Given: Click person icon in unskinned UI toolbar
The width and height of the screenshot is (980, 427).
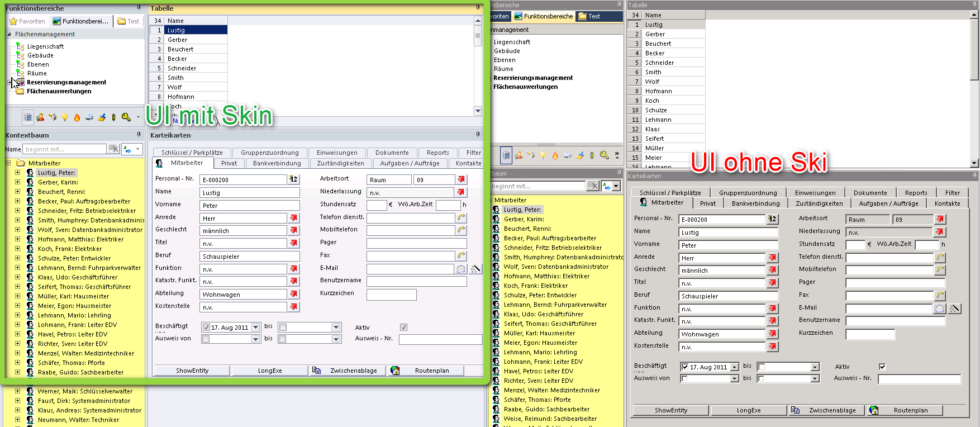Looking at the screenshot, I should (518, 155).
